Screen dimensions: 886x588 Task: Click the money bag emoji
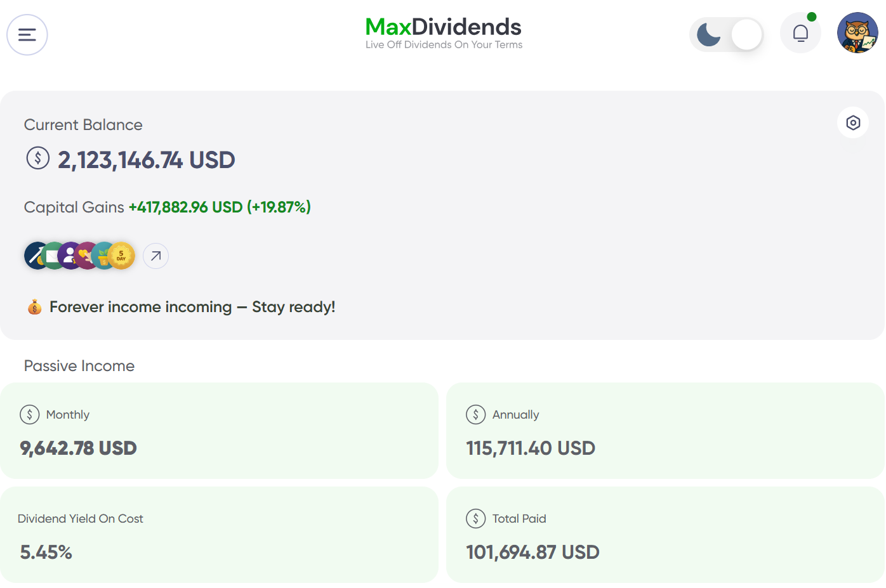click(35, 307)
